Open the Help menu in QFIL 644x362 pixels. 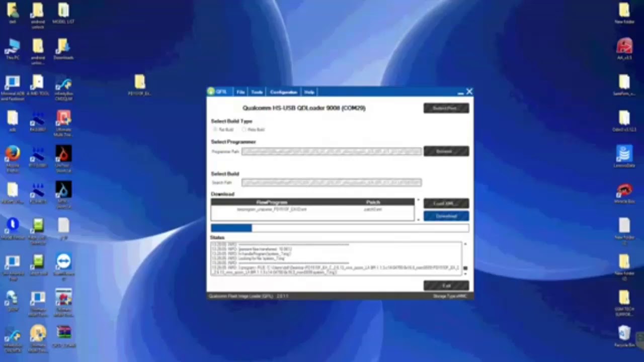(x=309, y=92)
